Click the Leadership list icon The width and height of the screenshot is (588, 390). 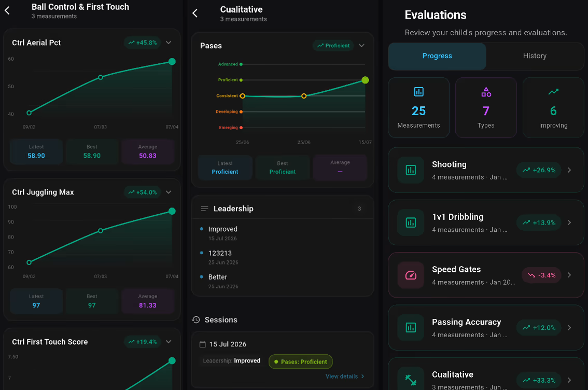(204, 208)
